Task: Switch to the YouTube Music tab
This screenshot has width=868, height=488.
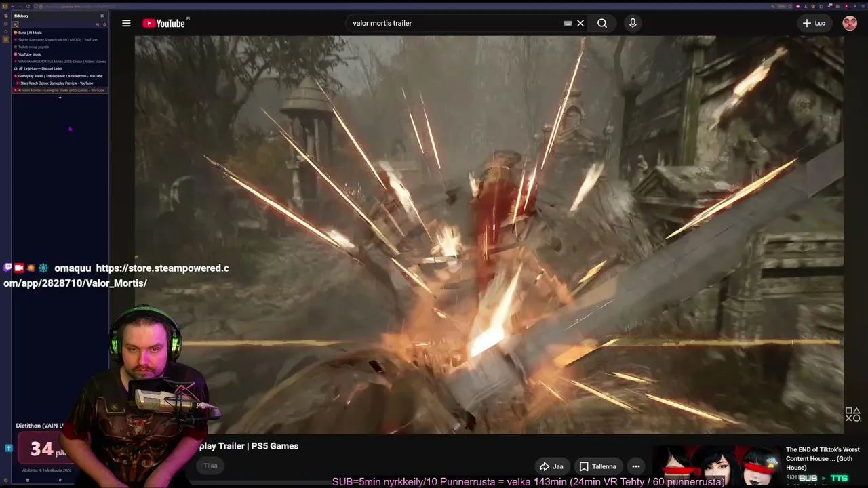Action: 60,54
